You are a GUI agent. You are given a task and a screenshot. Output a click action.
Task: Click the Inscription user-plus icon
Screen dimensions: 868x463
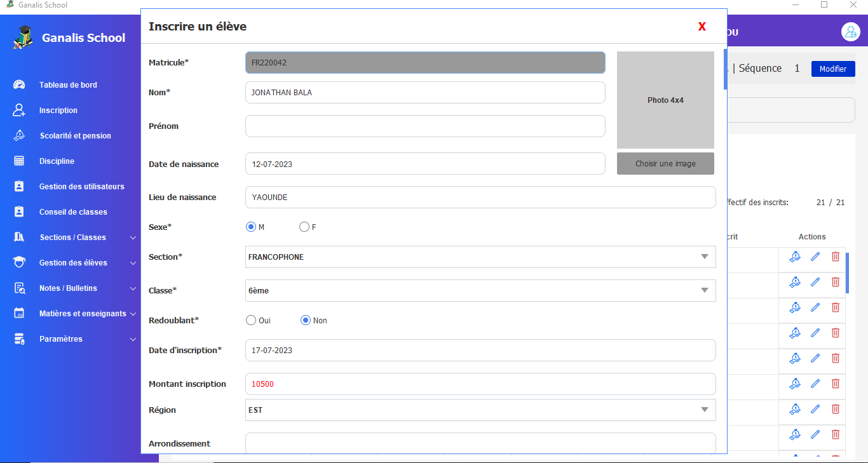(x=19, y=110)
